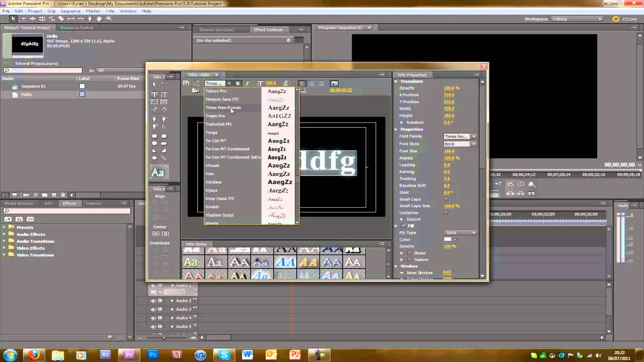Click the CS Live button
Screen dimensions: 644x362
(x=625, y=19)
